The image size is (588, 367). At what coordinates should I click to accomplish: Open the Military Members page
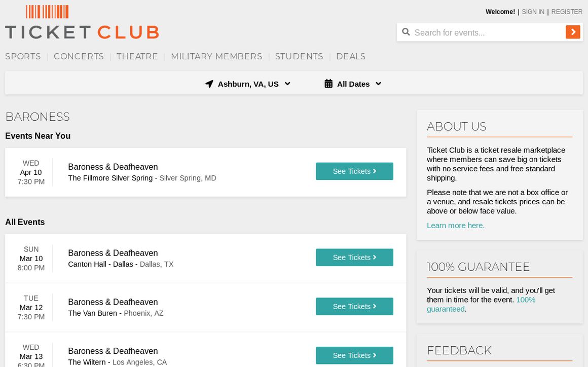[216, 56]
